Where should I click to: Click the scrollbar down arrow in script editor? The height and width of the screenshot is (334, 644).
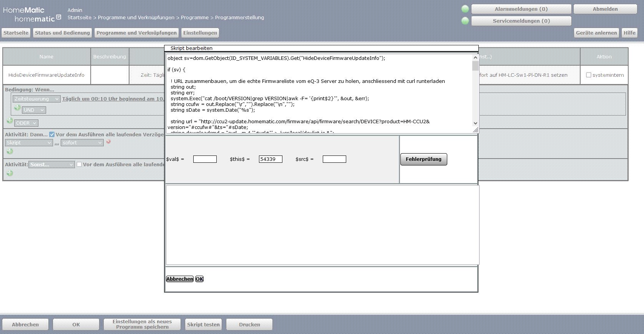click(475, 123)
